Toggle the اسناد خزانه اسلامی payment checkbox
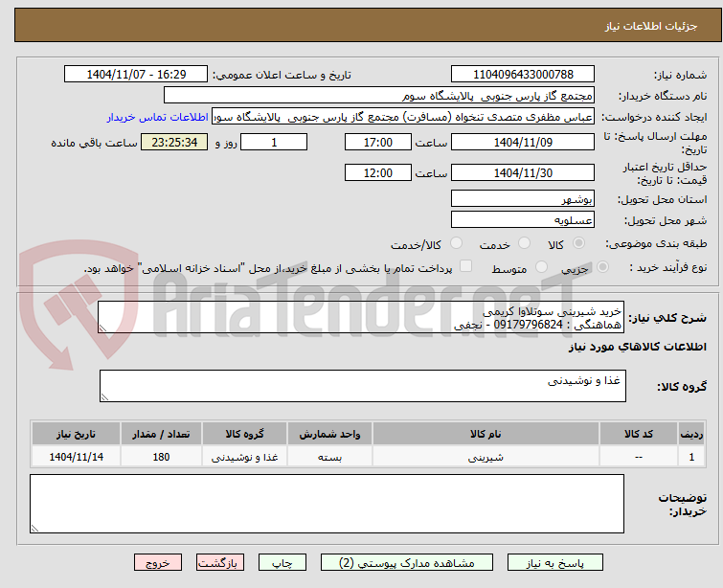The image size is (723, 588). tap(466, 266)
